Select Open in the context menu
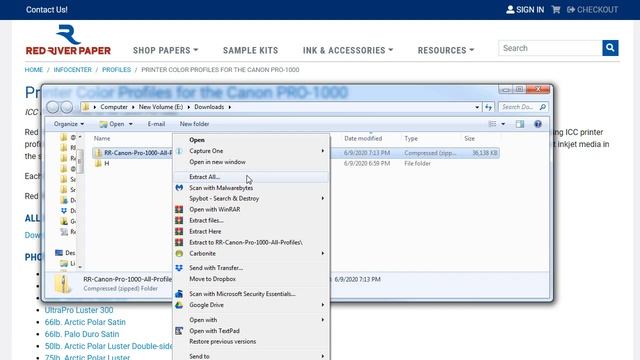The height and width of the screenshot is (360, 640). pyautogui.click(x=251, y=140)
